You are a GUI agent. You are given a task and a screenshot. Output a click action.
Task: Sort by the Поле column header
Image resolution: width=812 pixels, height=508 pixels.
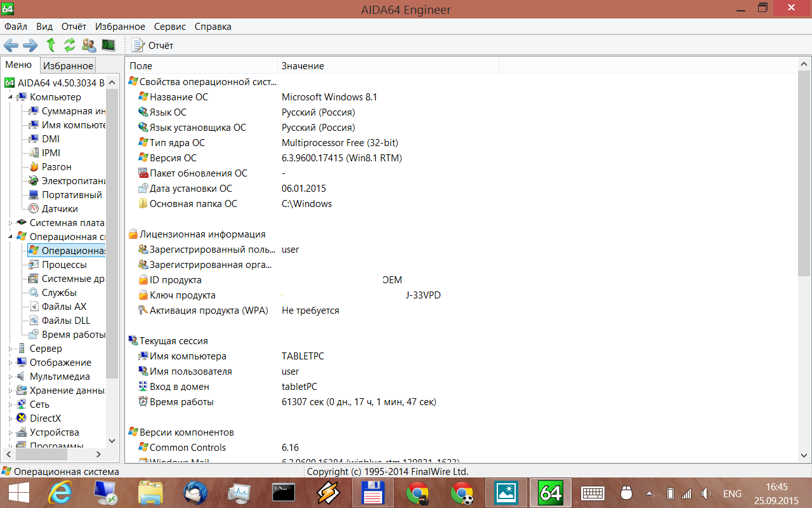click(x=202, y=66)
